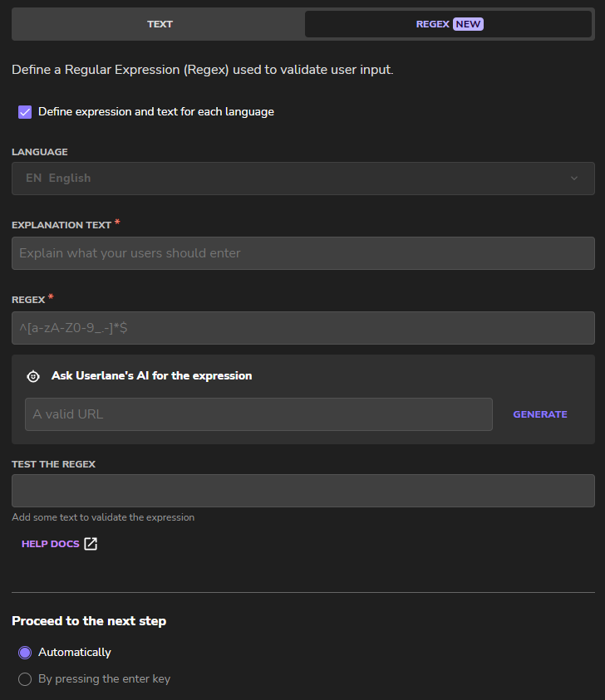Focus the Explanation Text input field
This screenshot has width=605, height=700.
coord(302,253)
